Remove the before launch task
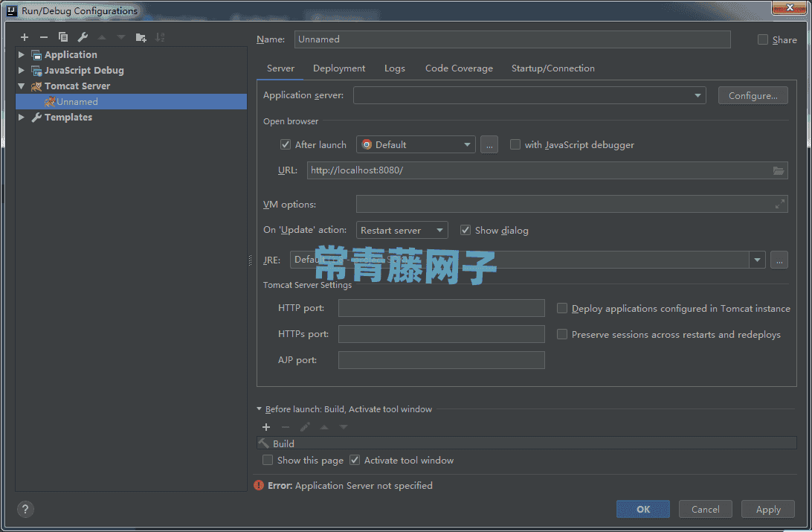 [286, 427]
